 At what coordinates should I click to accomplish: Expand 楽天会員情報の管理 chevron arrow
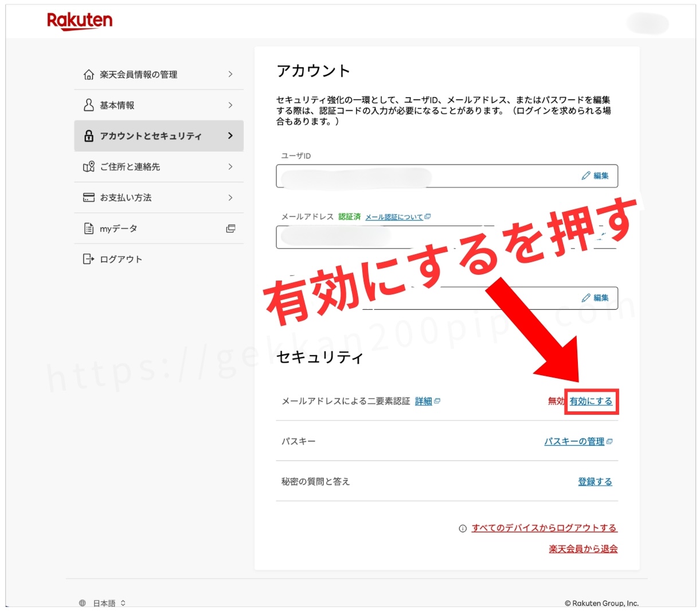[x=230, y=75]
